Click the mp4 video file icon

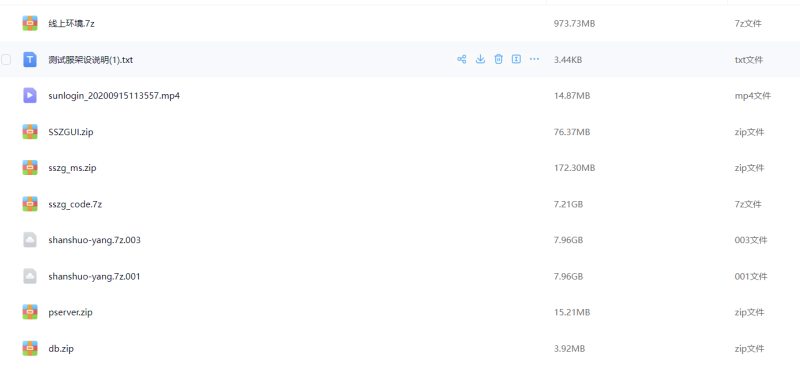pyautogui.click(x=30, y=95)
